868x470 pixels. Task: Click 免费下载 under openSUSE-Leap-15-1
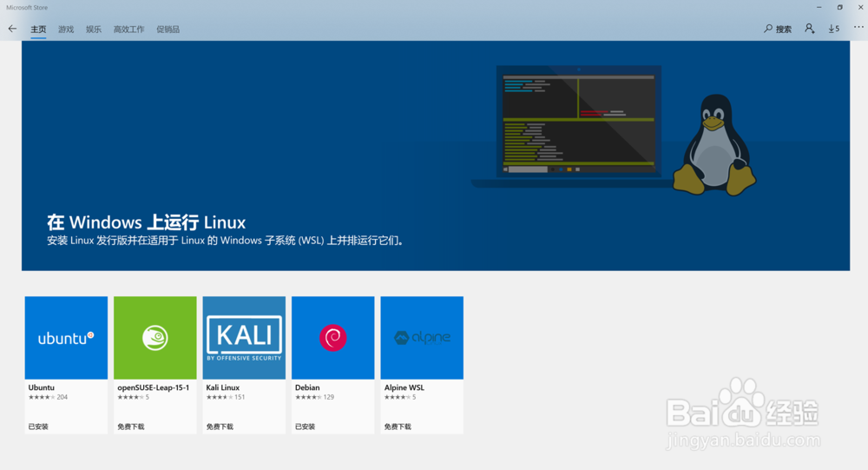pos(131,427)
